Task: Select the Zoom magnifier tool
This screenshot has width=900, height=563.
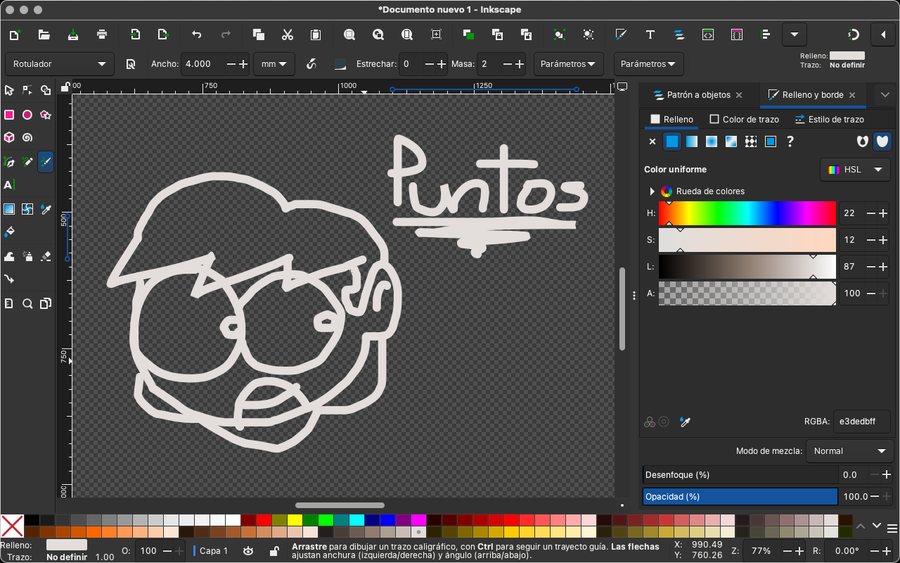Action: pyautogui.click(x=27, y=304)
